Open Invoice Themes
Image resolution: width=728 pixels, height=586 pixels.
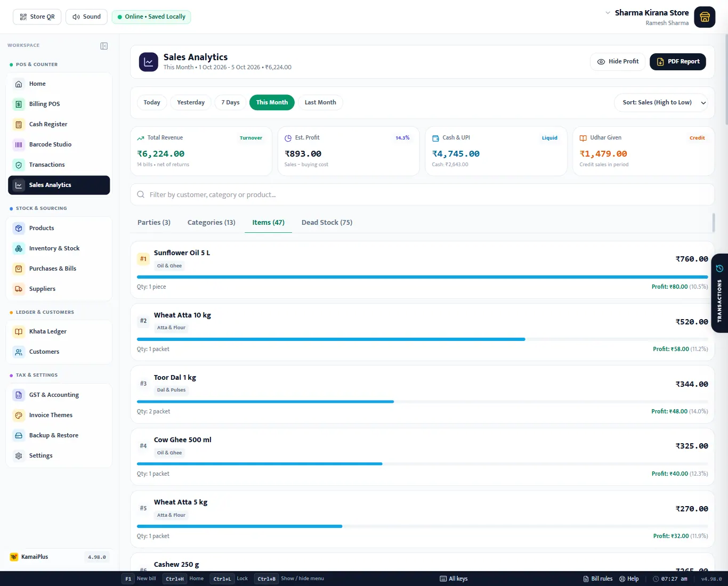(x=59, y=415)
